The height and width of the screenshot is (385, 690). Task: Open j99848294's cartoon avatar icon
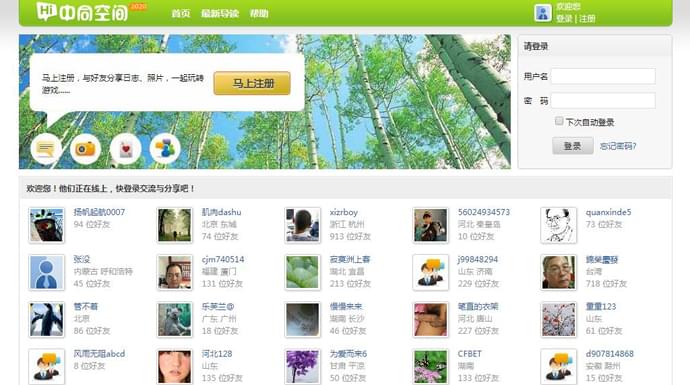click(430, 273)
